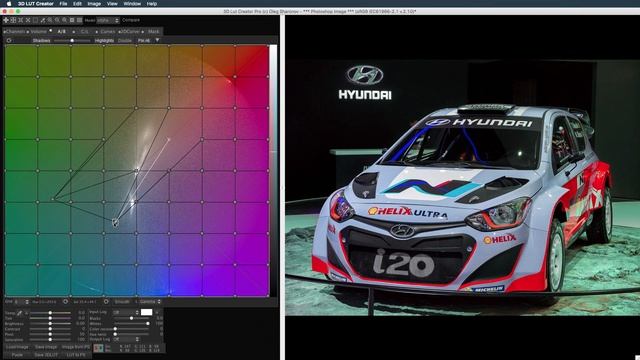Screen dimensions: 640x360
Task: Click the Tint slider handle
Action: pos(50,318)
